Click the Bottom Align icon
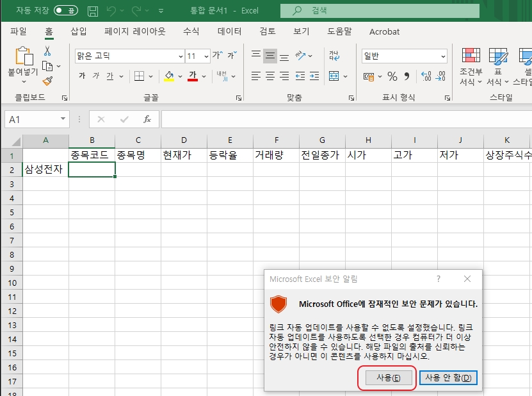The image size is (532, 396). click(x=284, y=56)
